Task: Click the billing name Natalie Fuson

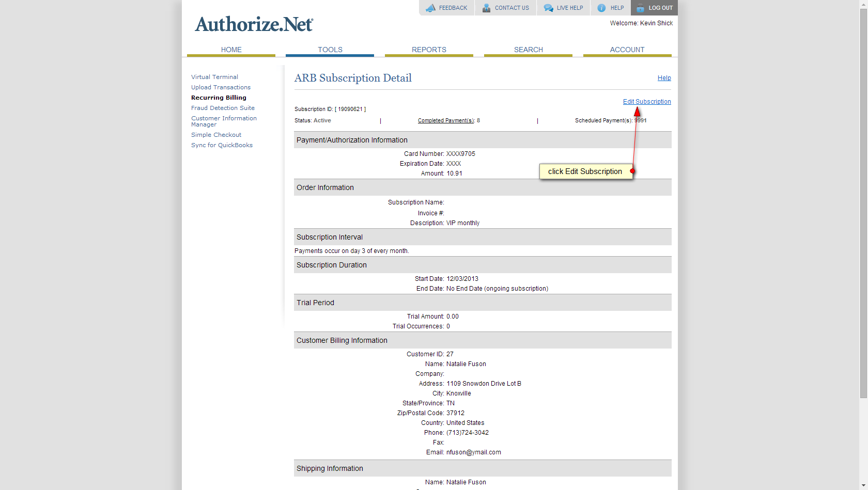Action: coord(466,364)
